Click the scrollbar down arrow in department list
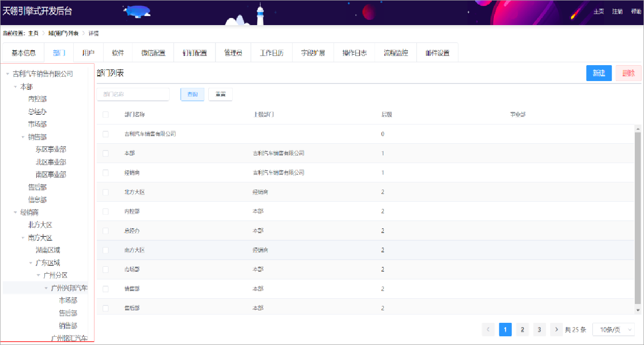Image resolution: width=644 pixels, height=345 pixels. pos(638,310)
